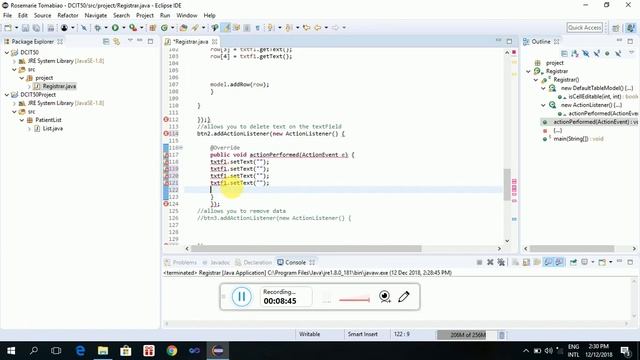Click the Terminate stop icon in Console
This screenshot has width=640, height=360.
click(479, 262)
